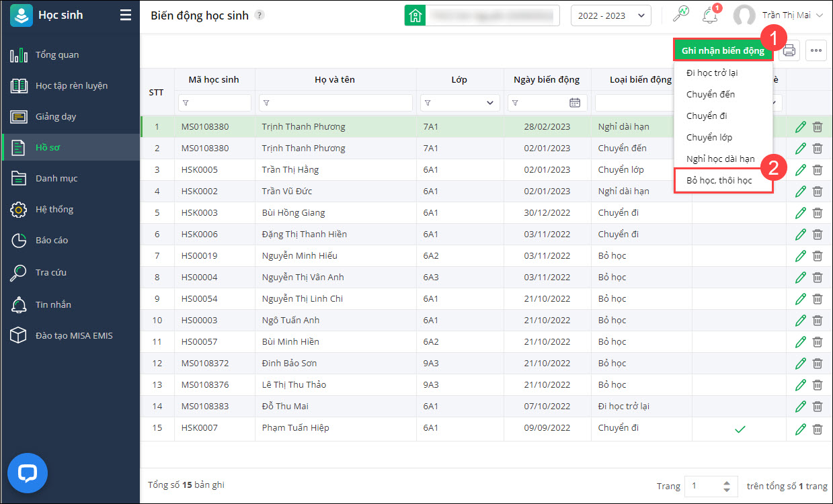Open the notification bell
This screenshot has width=833, height=504.
coord(709,15)
